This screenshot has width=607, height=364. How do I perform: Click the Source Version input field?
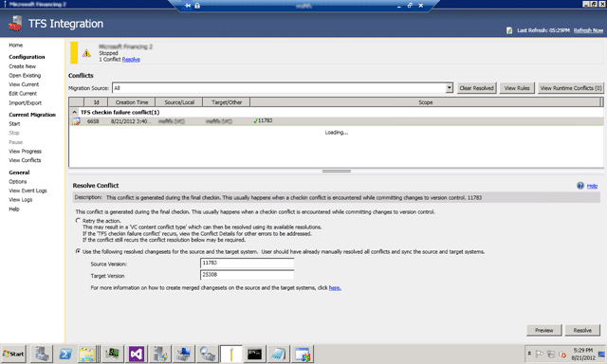click(x=247, y=264)
